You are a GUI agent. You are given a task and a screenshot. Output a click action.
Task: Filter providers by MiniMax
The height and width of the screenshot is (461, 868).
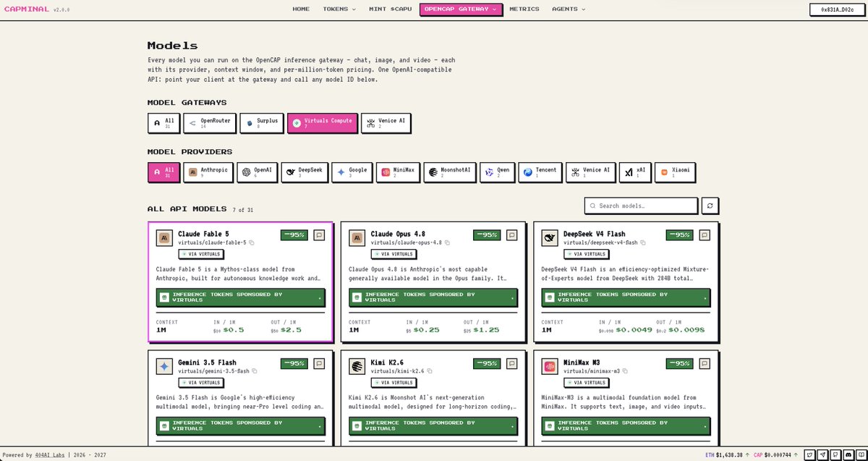click(x=397, y=172)
